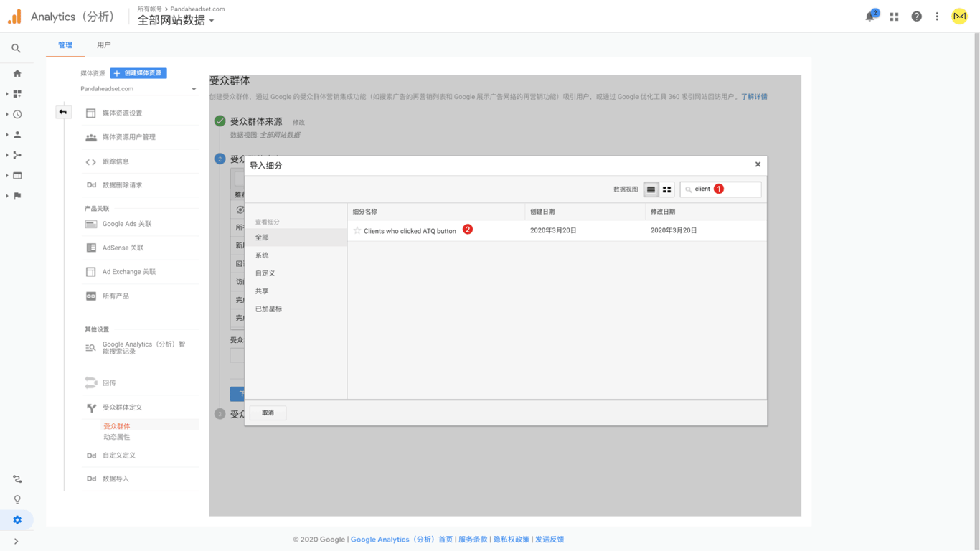
Task: Open the admin gear icon
Action: [x=17, y=519]
